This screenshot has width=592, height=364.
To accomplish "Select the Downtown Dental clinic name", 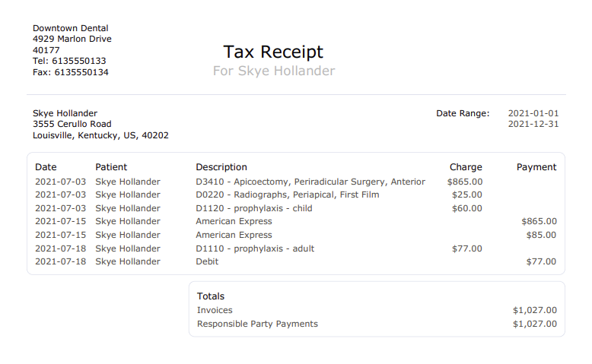I will [x=70, y=28].
